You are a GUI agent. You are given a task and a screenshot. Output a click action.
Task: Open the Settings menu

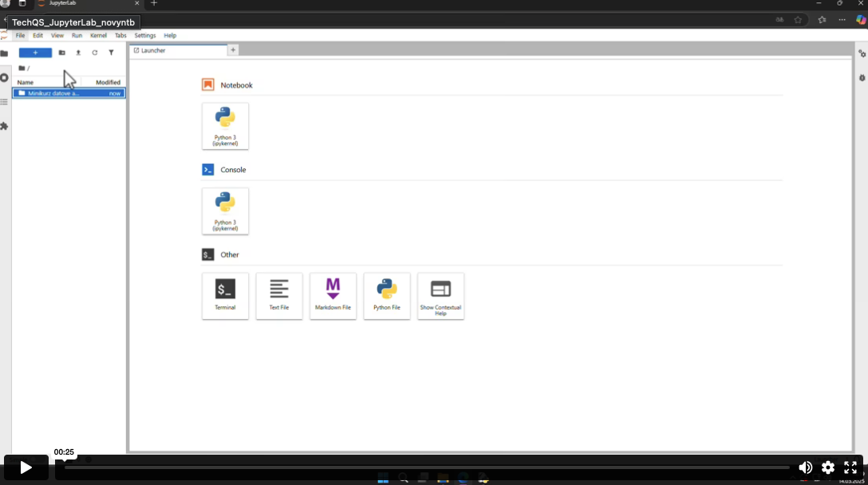click(145, 35)
